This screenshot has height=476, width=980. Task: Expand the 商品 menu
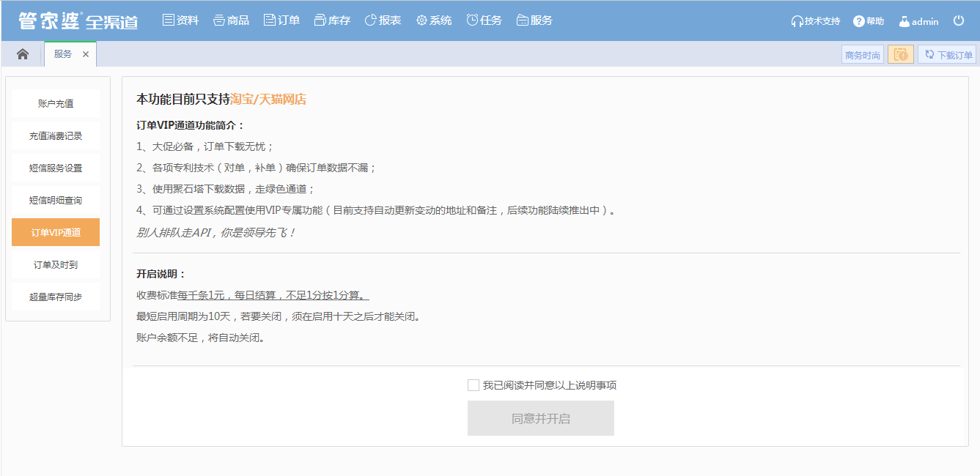pos(231,21)
